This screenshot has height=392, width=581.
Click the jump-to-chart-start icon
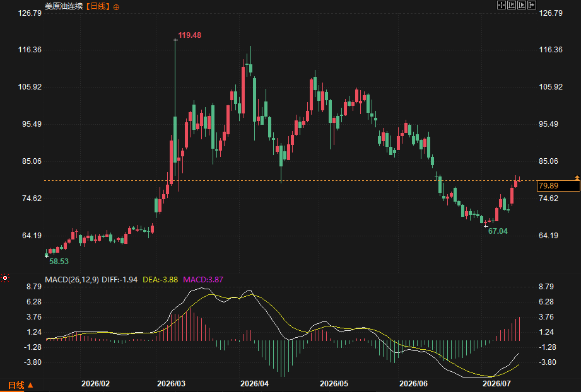pyautogui.click(x=512, y=5)
